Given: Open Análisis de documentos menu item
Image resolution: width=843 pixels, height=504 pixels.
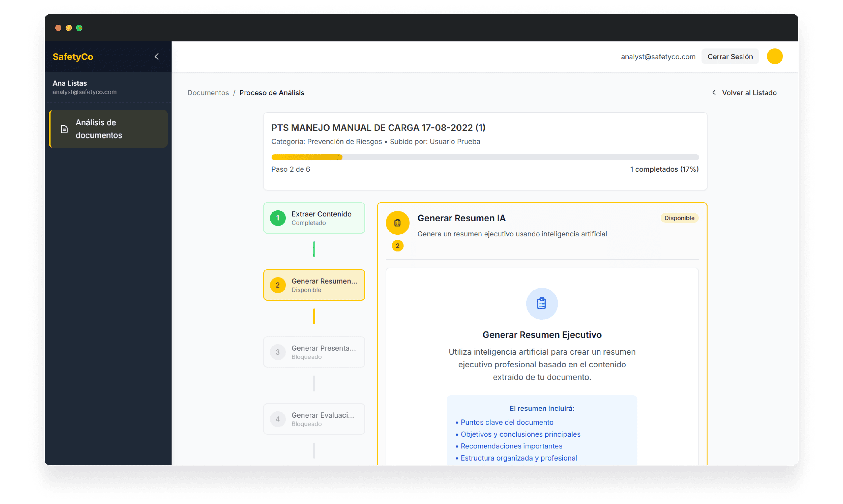Looking at the screenshot, I should pyautogui.click(x=99, y=129).
